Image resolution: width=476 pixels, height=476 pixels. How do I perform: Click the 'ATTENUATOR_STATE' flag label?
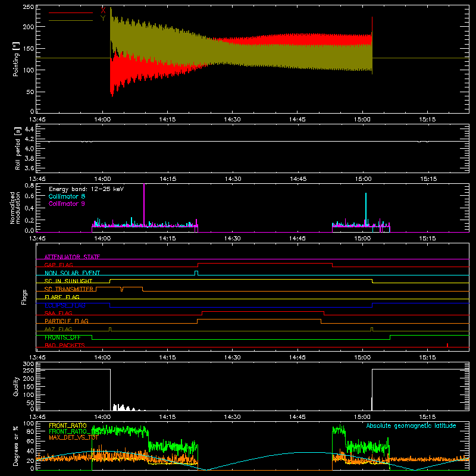coord(72,257)
